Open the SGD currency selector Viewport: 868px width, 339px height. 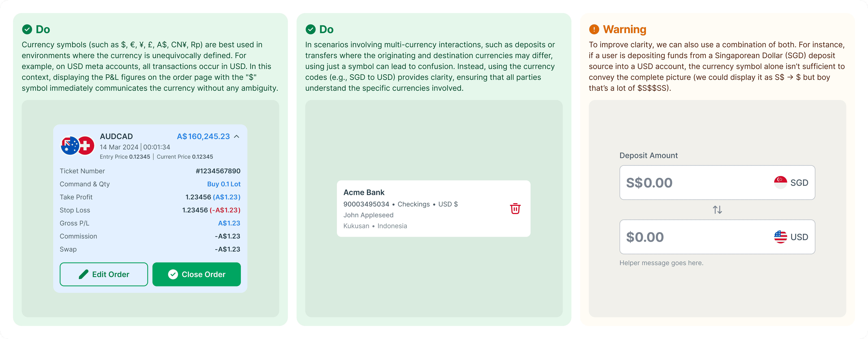[x=791, y=183]
